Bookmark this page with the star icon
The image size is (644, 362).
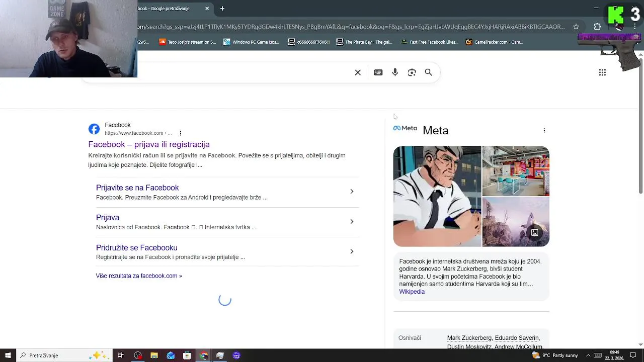point(576,27)
